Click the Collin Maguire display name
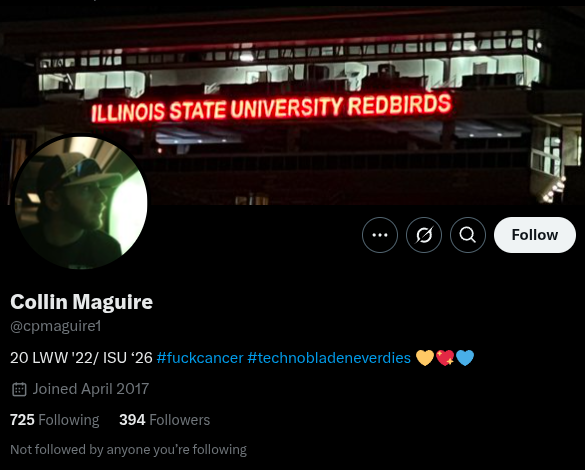 click(81, 301)
